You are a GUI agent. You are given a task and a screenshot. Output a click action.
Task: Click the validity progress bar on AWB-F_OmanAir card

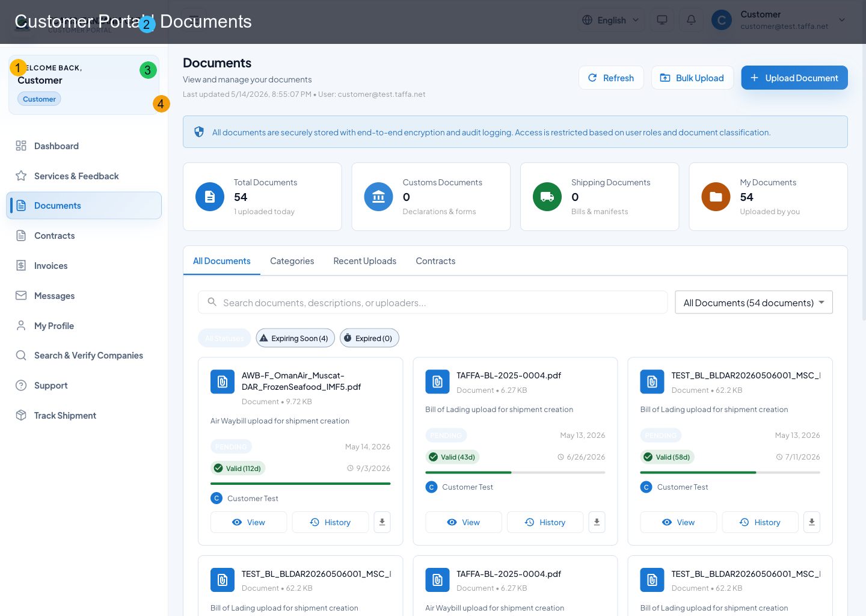(x=301, y=483)
